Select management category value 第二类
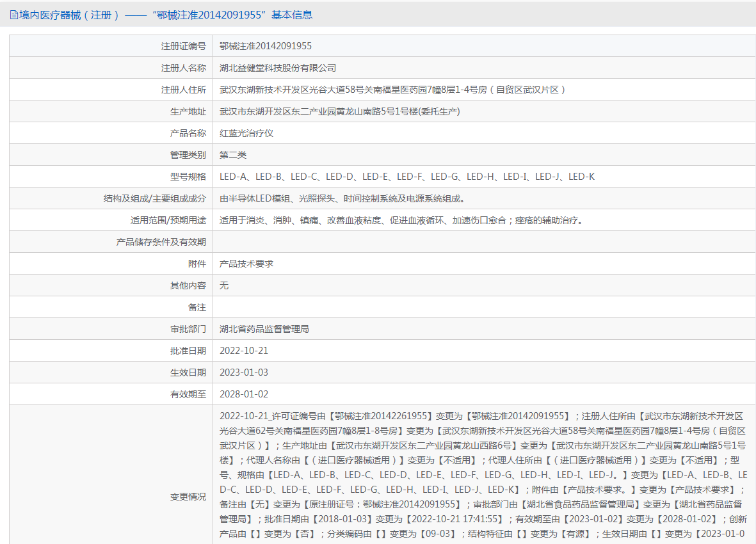The width and height of the screenshot is (756, 544). point(233,155)
